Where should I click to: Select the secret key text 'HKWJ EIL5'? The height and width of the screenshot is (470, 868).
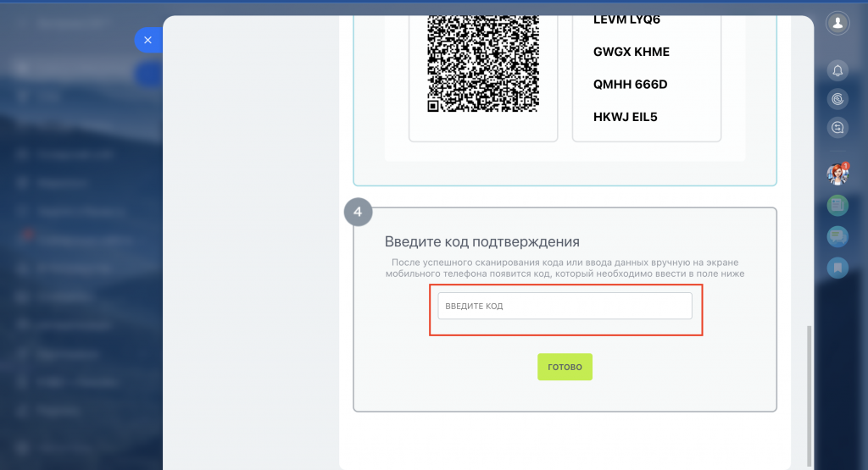tap(625, 117)
